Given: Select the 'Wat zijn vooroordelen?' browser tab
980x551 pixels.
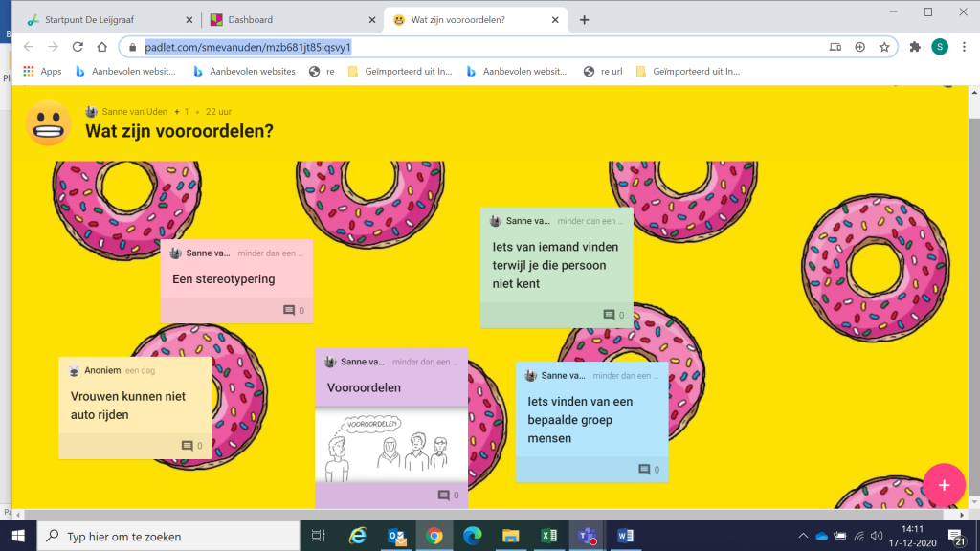Looking at the screenshot, I should [476, 20].
